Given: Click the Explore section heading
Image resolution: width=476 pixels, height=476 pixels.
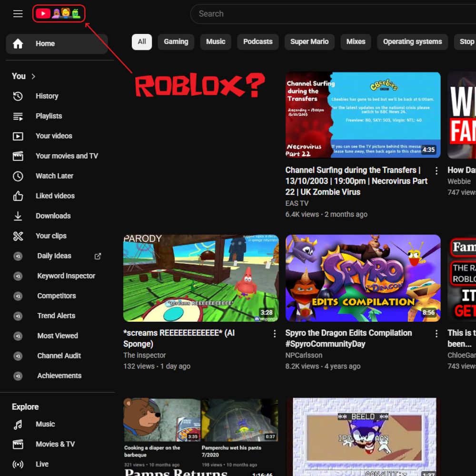Looking at the screenshot, I should pos(25,407).
